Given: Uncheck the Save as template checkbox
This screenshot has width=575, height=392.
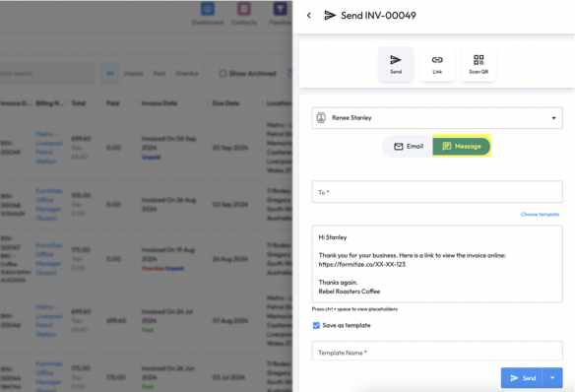Looking at the screenshot, I should (316, 325).
